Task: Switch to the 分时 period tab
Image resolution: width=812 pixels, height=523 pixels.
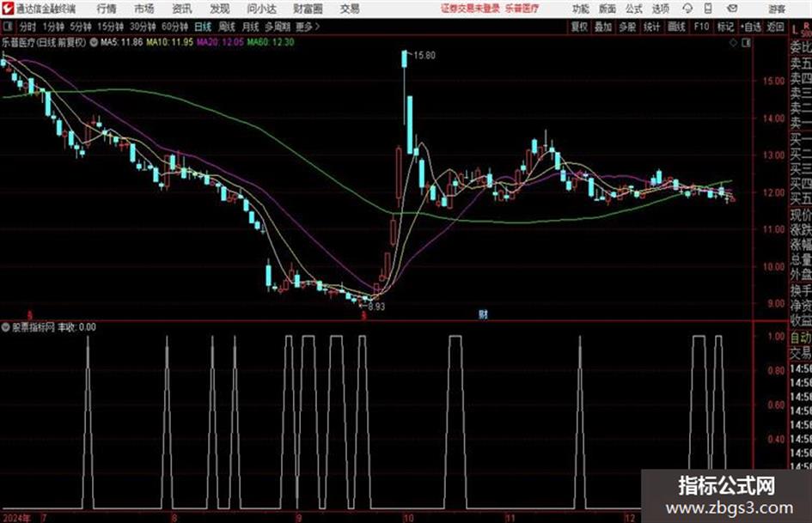Action: (x=28, y=27)
